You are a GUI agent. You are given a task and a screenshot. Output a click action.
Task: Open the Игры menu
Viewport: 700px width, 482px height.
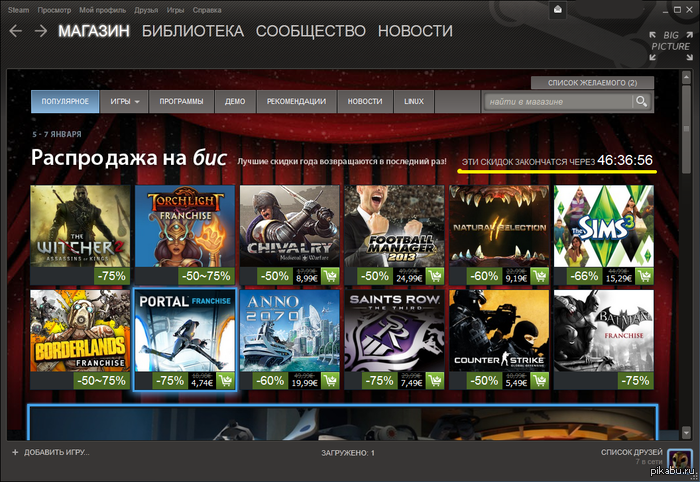[x=175, y=10]
